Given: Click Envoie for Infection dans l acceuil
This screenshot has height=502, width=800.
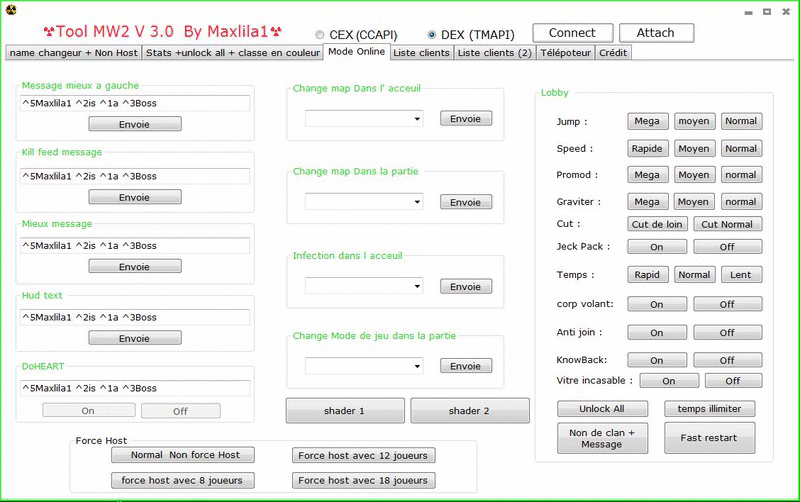Looking at the screenshot, I should click(466, 286).
